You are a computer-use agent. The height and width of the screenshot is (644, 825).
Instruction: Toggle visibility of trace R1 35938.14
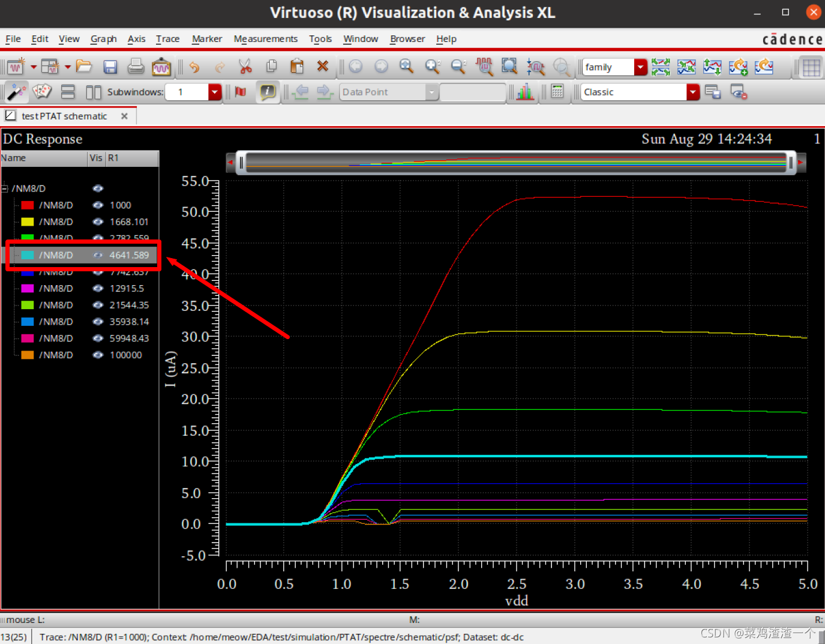(98, 322)
